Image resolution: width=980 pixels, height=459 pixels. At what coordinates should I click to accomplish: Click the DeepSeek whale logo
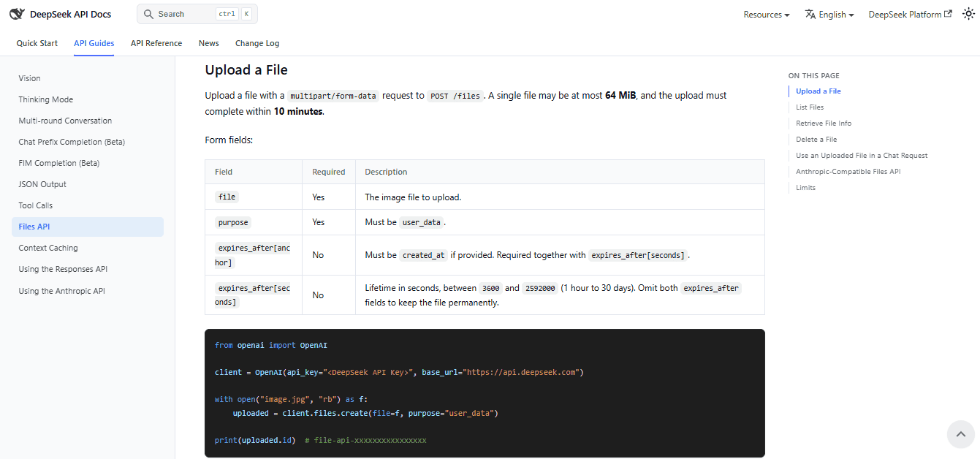17,14
